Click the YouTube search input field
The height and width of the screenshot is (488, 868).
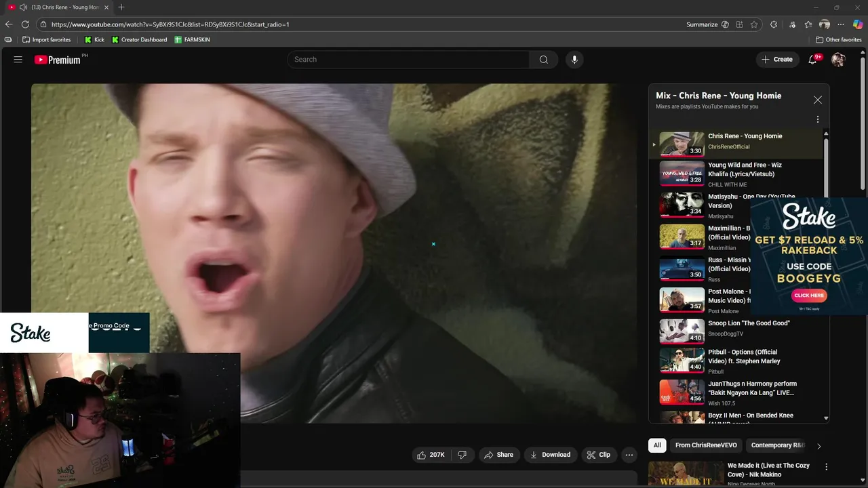pos(408,60)
